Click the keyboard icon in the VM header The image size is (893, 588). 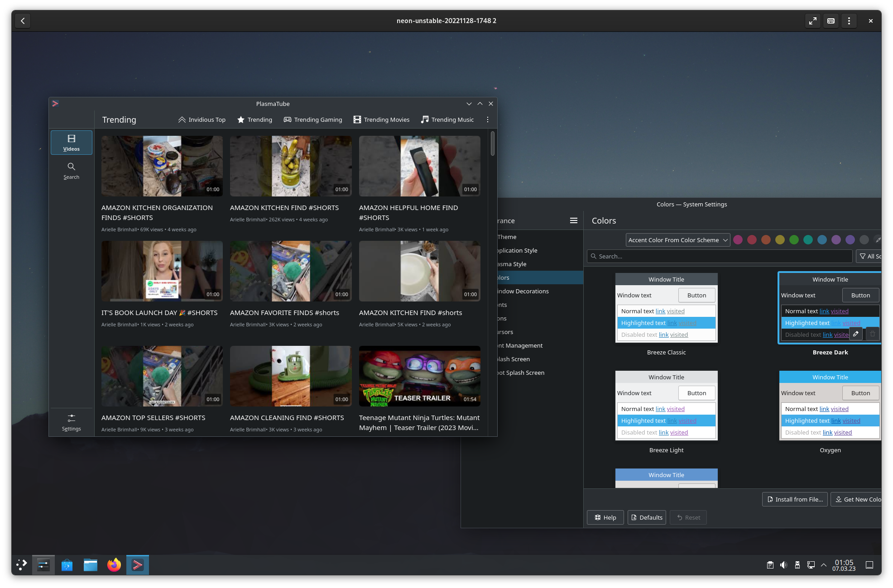[x=831, y=21]
